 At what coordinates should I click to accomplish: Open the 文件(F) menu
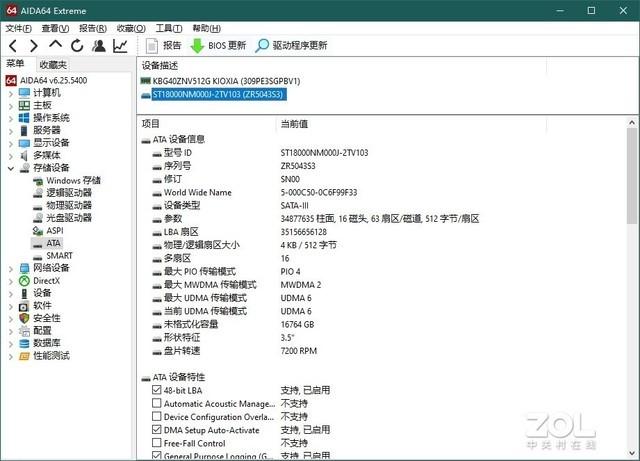19,28
